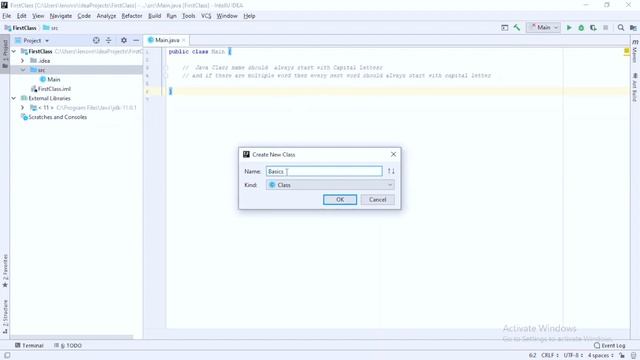Open the Edit menu
This screenshot has width=640, height=360.
(22, 16)
